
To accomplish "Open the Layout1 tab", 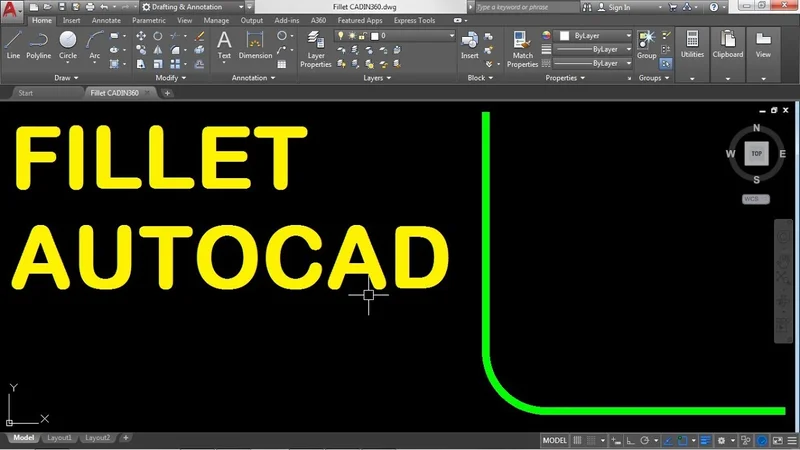I will (x=60, y=438).
